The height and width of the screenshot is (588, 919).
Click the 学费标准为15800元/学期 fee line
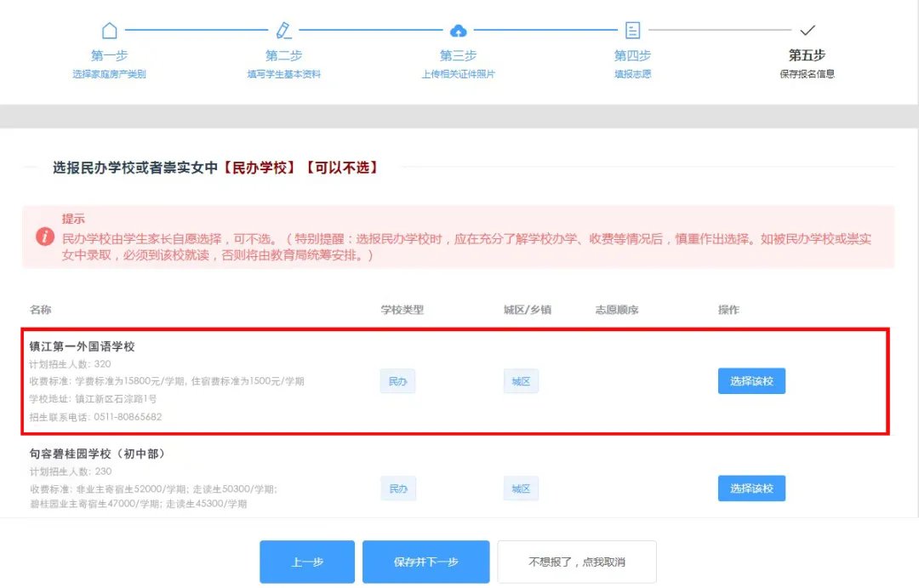point(167,381)
